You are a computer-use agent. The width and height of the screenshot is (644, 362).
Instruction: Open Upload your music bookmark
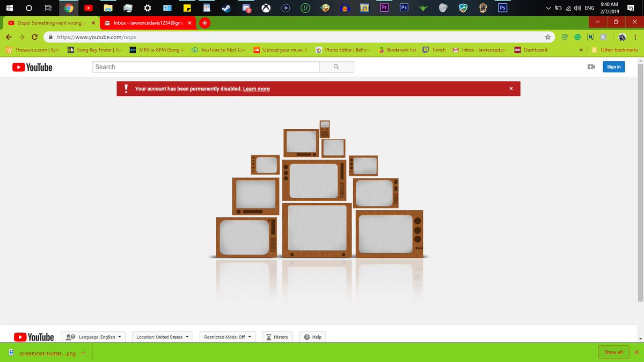tap(281, 50)
